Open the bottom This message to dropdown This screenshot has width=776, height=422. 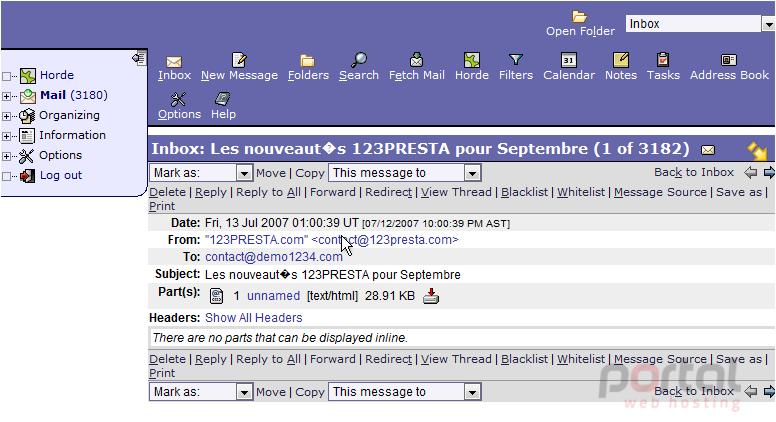[404, 392]
